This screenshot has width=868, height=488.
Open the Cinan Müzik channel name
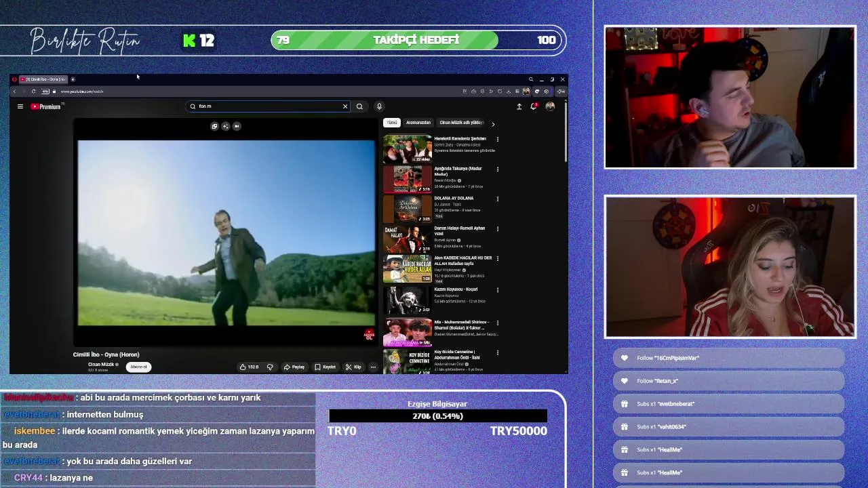(101, 365)
